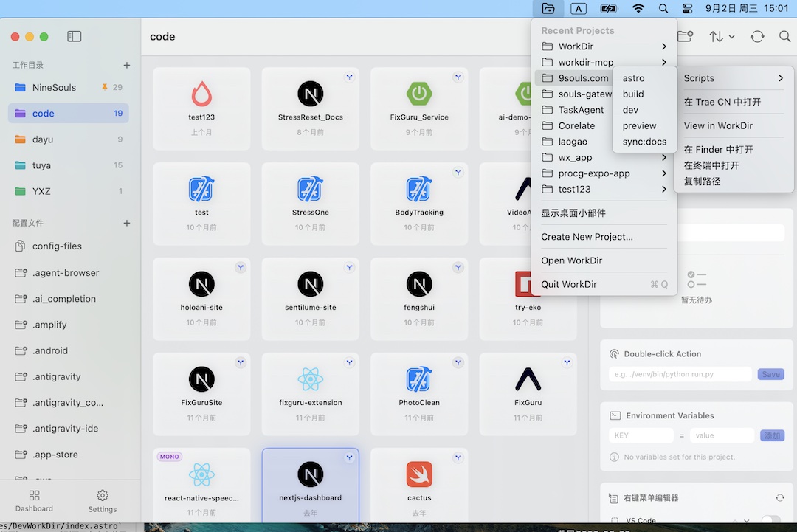Choose 在 Trae CN 中打开 menu item
This screenshot has height=532, width=797.
pos(734,102)
